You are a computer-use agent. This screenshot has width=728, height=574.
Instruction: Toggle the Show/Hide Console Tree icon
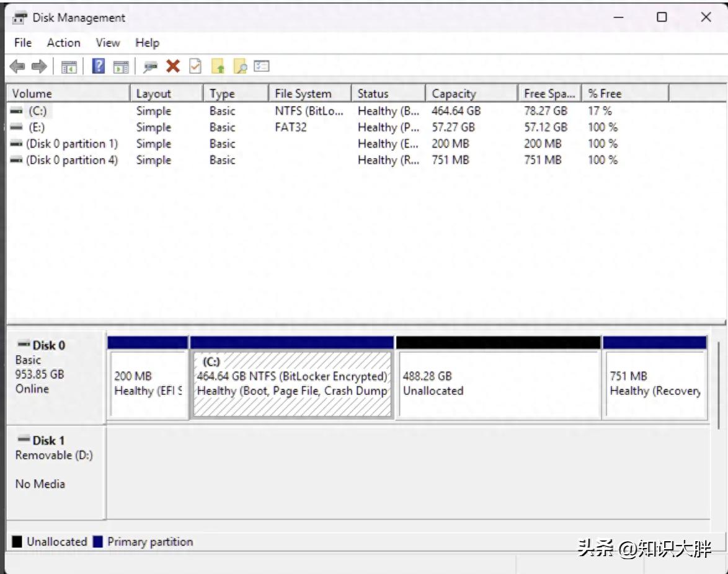(x=69, y=68)
